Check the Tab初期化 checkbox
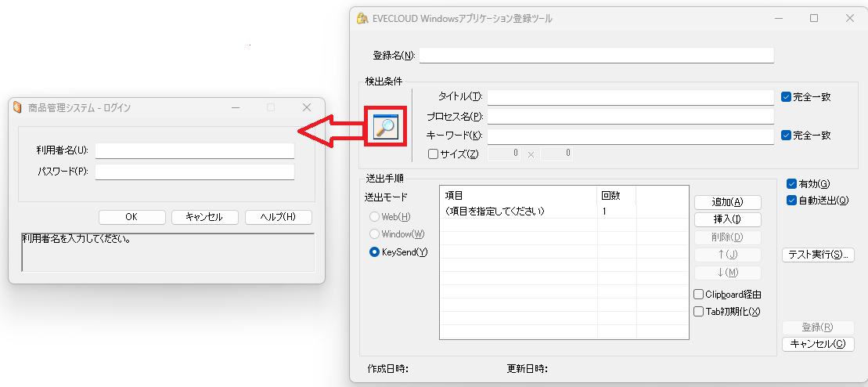The height and width of the screenshot is (387, 868). pos(699,312)
